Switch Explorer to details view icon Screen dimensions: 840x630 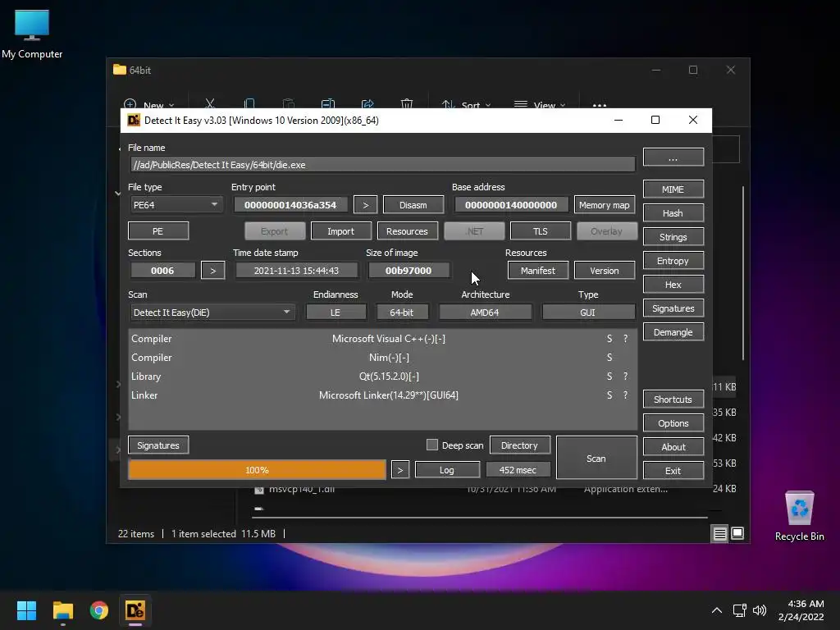719,533
